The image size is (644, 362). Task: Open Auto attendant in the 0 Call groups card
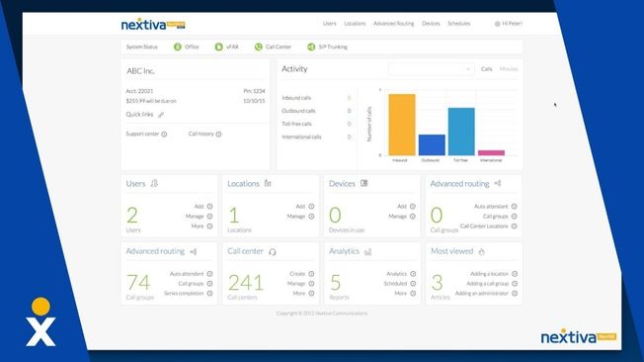click(495, 207)
